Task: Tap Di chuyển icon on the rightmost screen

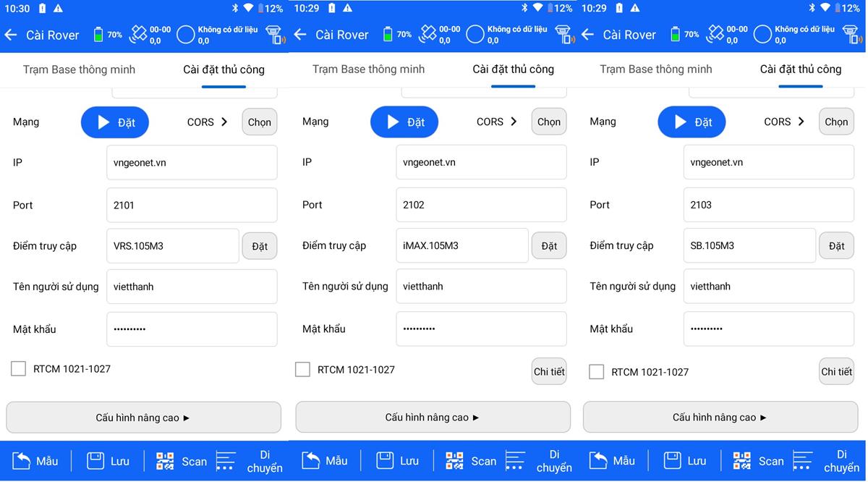Action: (804, 461)
